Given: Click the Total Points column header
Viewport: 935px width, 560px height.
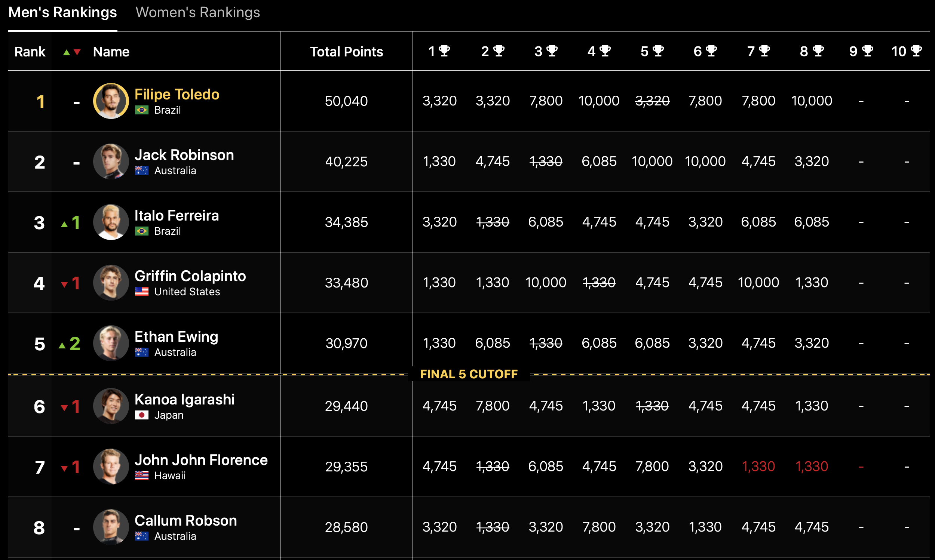Looking at the screenshot, I should tap(346, 52).
